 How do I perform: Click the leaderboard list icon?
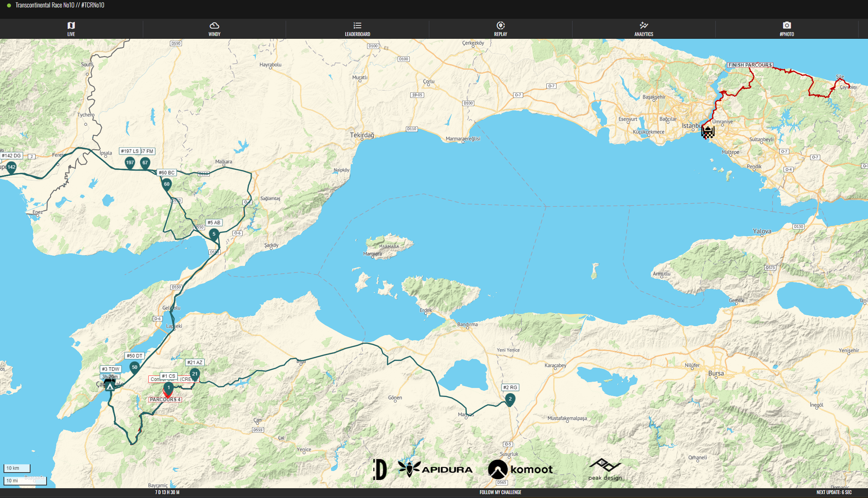coord(357,25)
